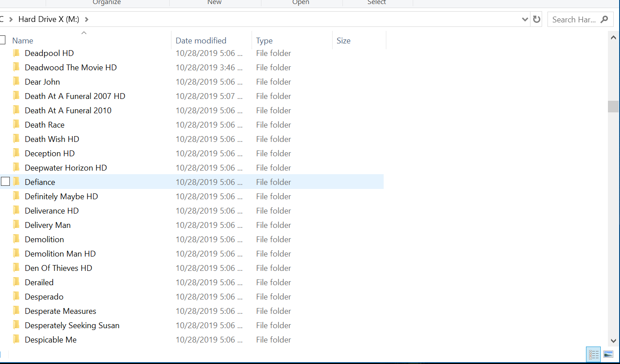Screen dimensions: 620x364
Task: Click the Despicable Me folder icon
Action: [17, 340]
